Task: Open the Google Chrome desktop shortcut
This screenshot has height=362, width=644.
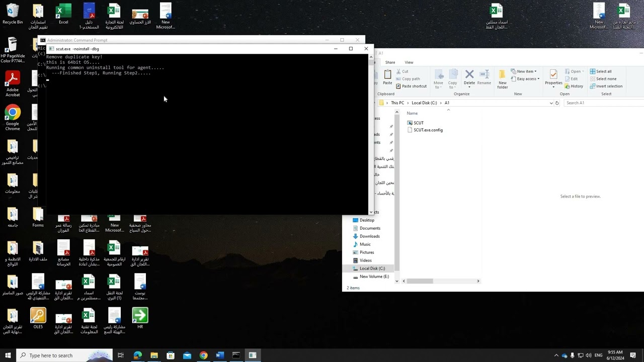Action: click(13, 118)
